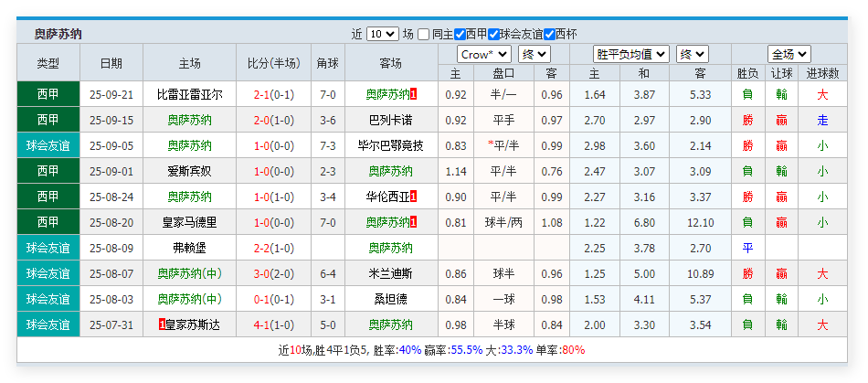Uncheck the 西甲 league filter

[460, 34]
